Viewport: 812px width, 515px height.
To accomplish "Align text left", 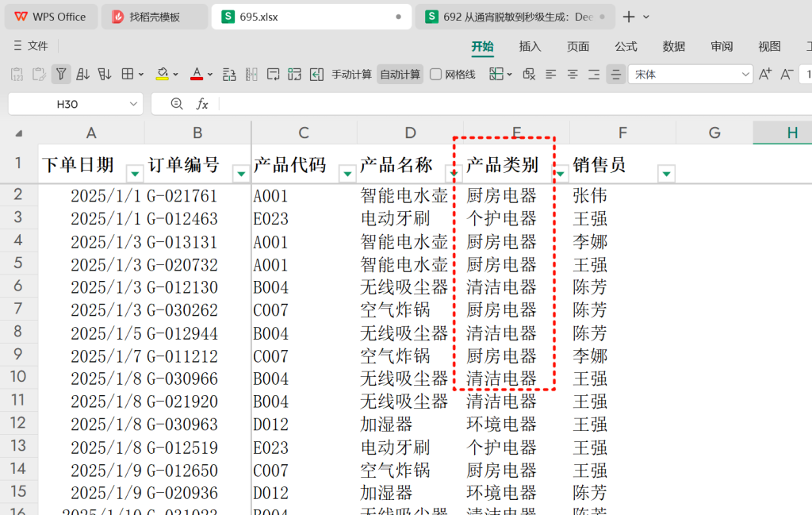I will point(551,75).
